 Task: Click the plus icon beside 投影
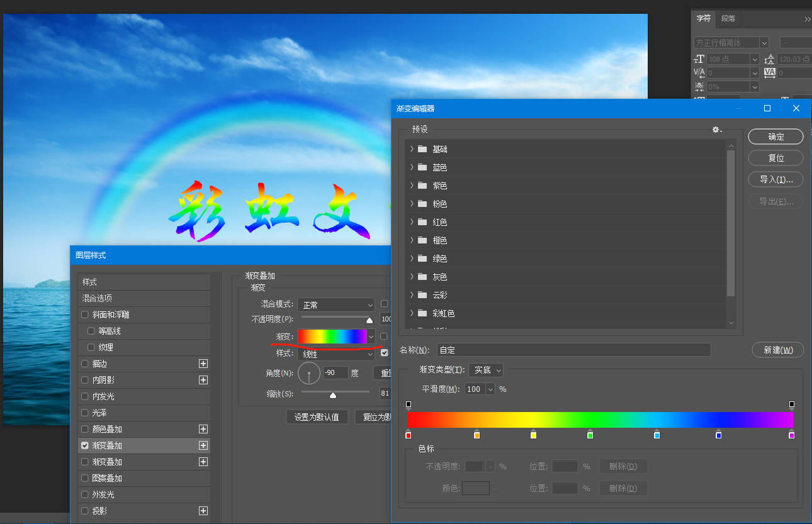tap(203, 511)
